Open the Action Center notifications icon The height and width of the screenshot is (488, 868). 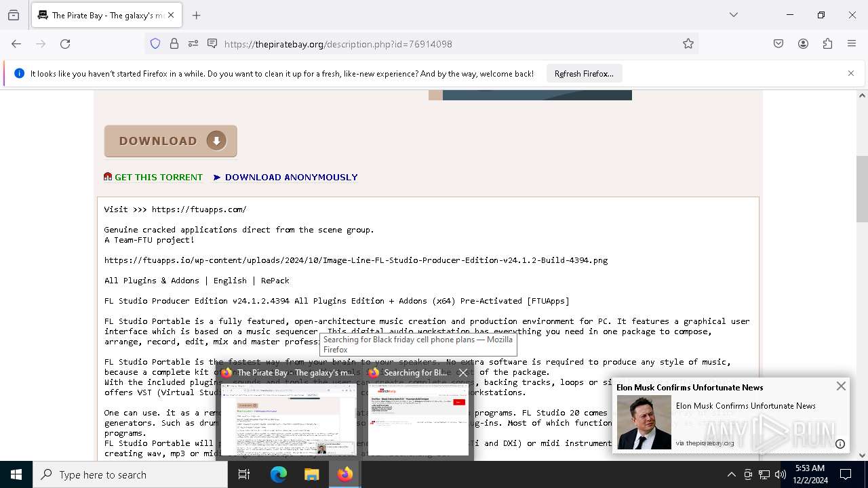coord(846,474)
